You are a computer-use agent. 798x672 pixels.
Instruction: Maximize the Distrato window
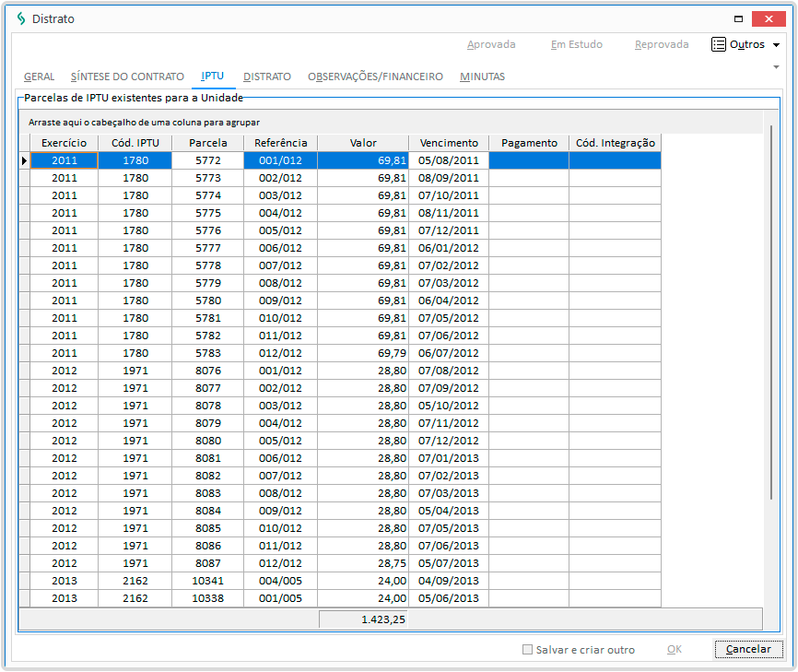pyautogui.click(x=737, y=18)
